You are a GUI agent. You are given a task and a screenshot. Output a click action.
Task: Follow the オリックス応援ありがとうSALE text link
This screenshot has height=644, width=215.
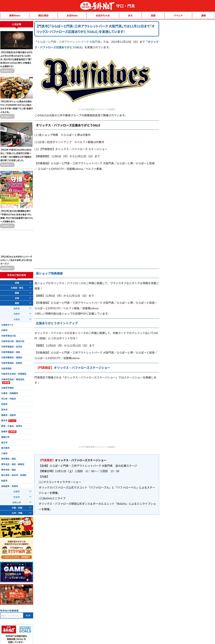96,44
